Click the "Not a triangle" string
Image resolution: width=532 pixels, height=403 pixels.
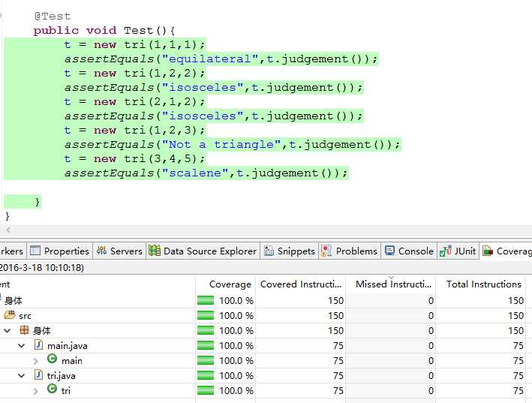pyautogui.click(x=221, y=145)
